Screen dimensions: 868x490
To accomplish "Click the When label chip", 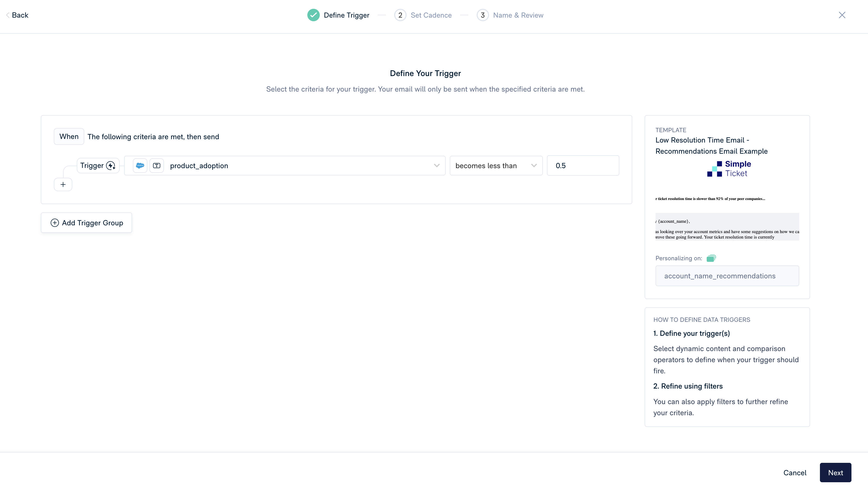I will tap(69, 137).
